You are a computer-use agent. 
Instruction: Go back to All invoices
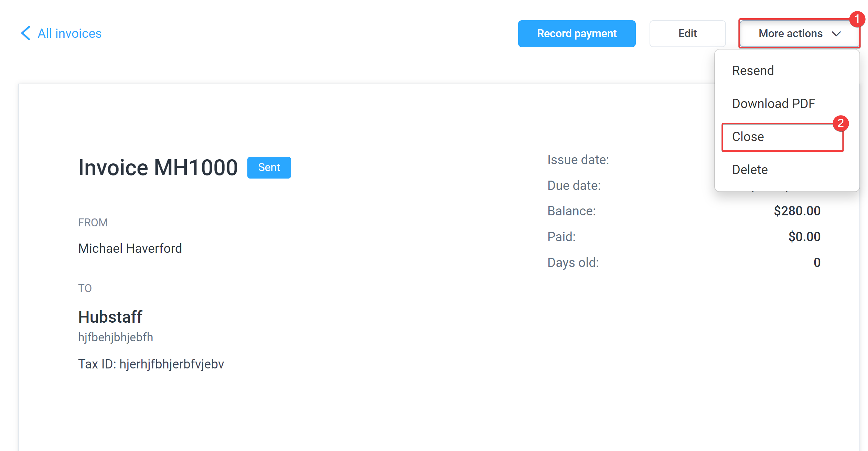[x=61, y=33]
